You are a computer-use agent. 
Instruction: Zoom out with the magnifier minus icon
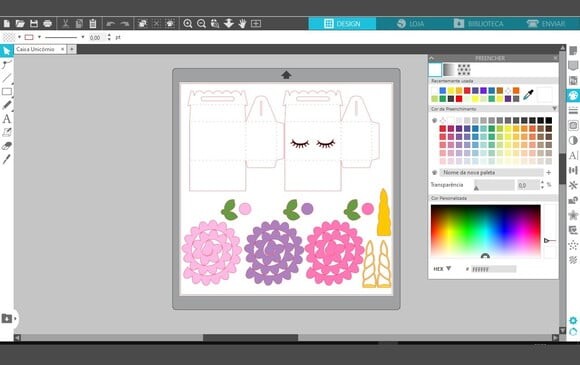tap(201, 24)
